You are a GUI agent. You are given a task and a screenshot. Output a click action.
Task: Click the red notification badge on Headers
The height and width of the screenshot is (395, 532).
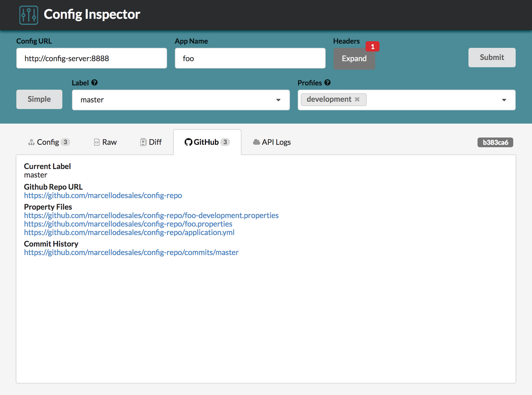click(373, 46)
